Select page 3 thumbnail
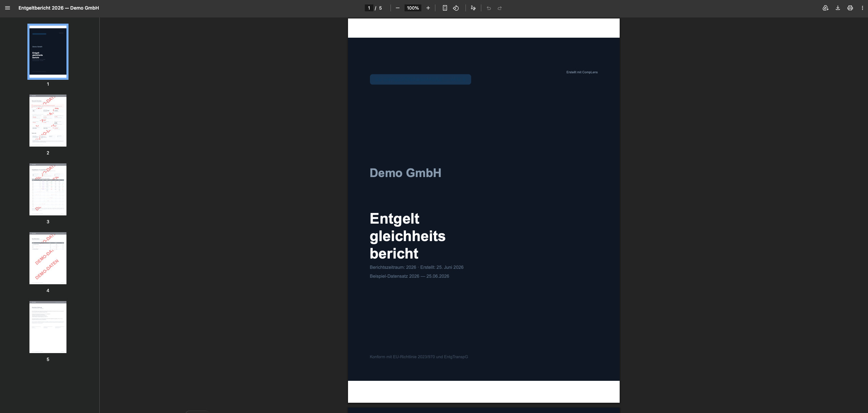The height and width of the screenshot is (413, 868). tap(48, 189)
